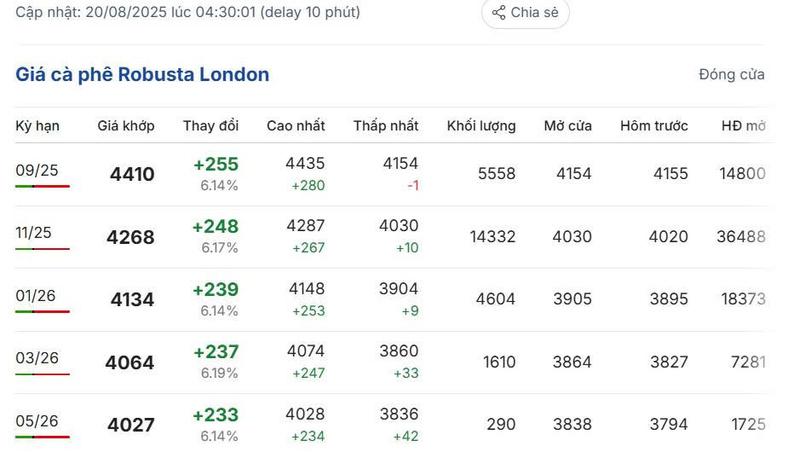Viewport: 800px width, 452px height.
Task: Click the Hôm trước column header
Action: pyautogui.click(x=654, y=126)
